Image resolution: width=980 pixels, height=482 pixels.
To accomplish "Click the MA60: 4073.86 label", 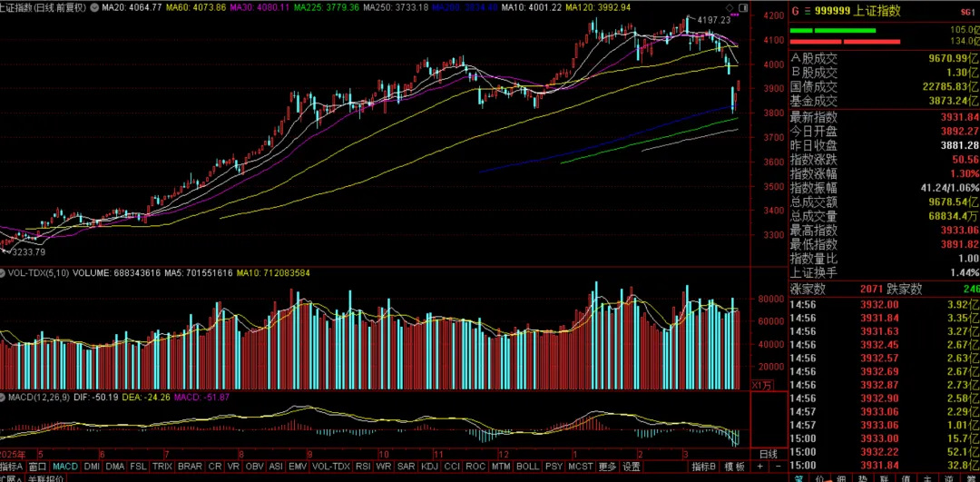I will click(196, 7).
